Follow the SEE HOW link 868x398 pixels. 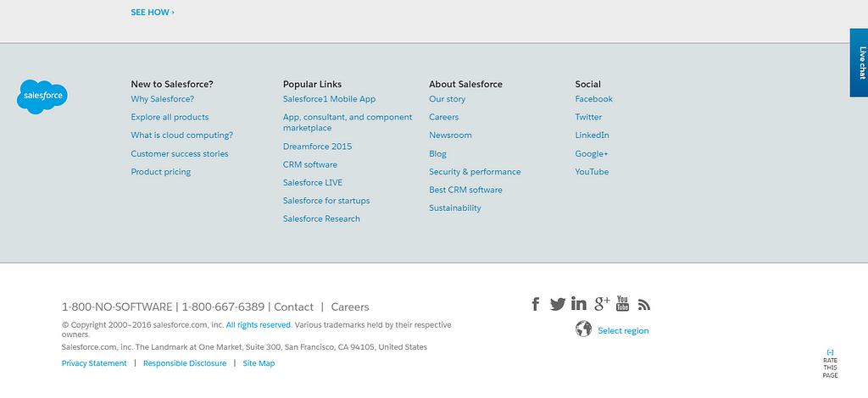coord(152,13)
